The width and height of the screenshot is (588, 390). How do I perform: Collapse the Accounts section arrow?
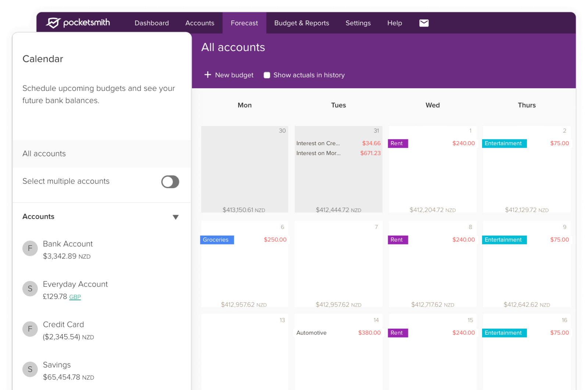[176, 217]
